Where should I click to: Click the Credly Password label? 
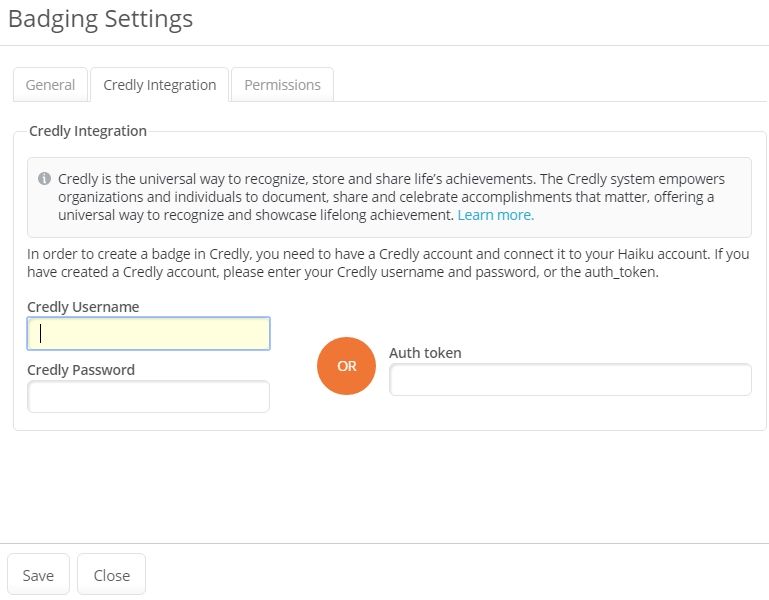[x=81, y=370]
